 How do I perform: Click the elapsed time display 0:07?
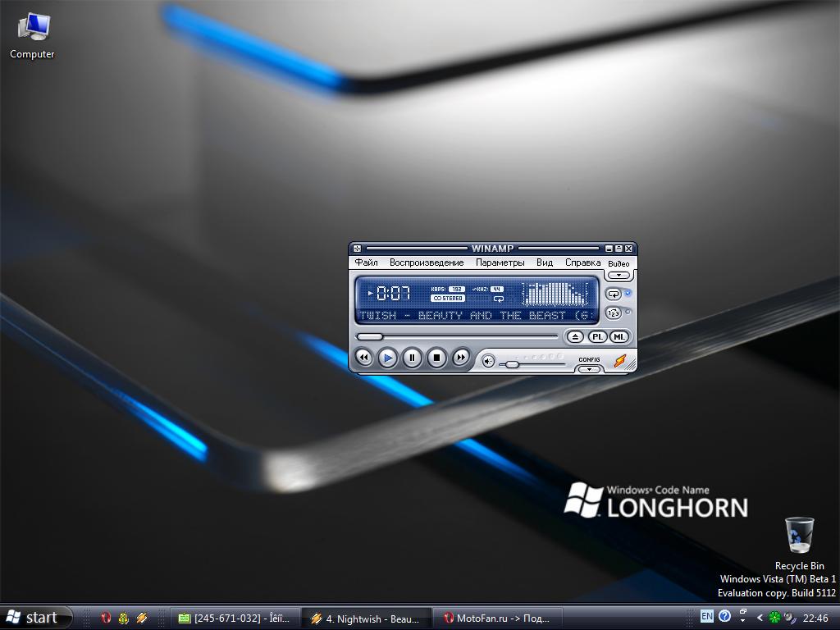coord(393,293)
